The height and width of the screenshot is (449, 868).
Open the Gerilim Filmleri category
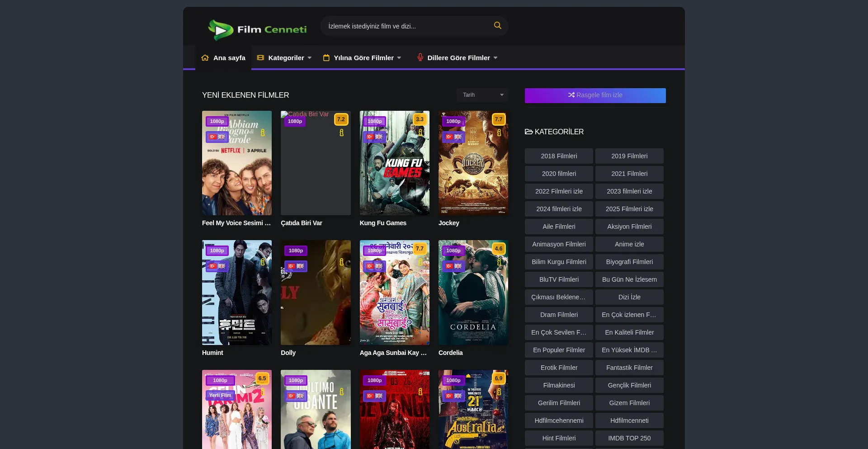pyautogui.click(x=559, y=403)
